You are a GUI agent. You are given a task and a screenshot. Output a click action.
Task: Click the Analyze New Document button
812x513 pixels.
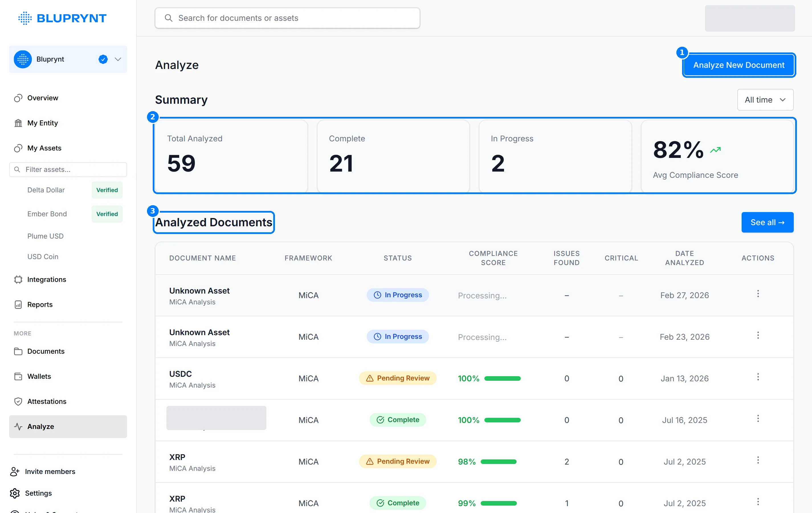tap(739, 65)
